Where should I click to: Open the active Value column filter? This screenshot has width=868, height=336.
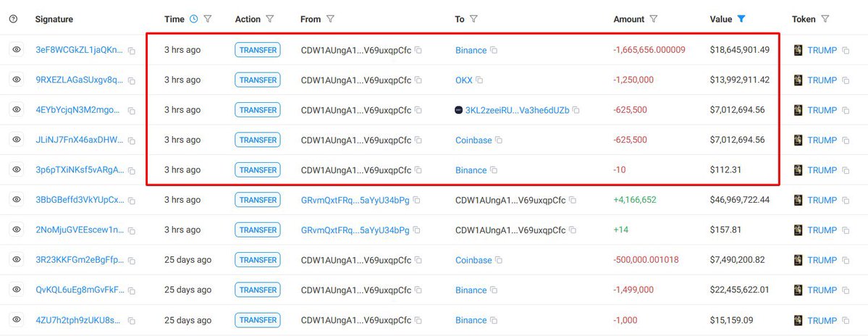[x=741, y=19]
